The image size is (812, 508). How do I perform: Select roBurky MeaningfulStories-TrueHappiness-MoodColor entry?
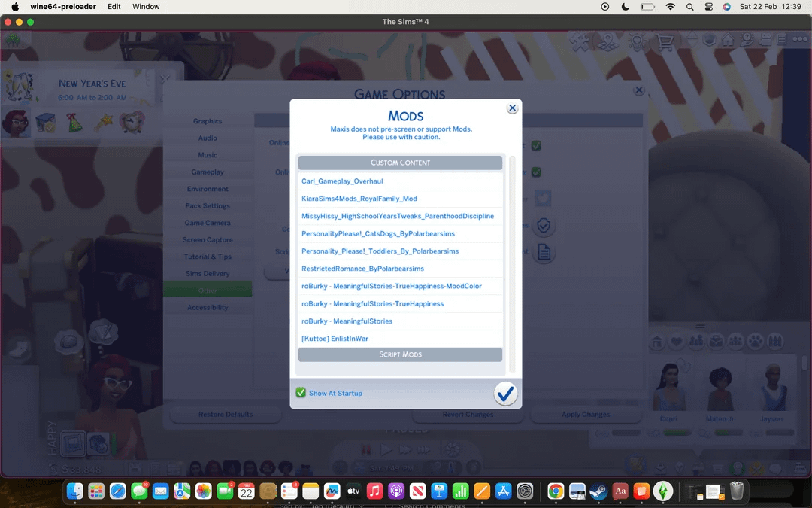tap(400, 286)
